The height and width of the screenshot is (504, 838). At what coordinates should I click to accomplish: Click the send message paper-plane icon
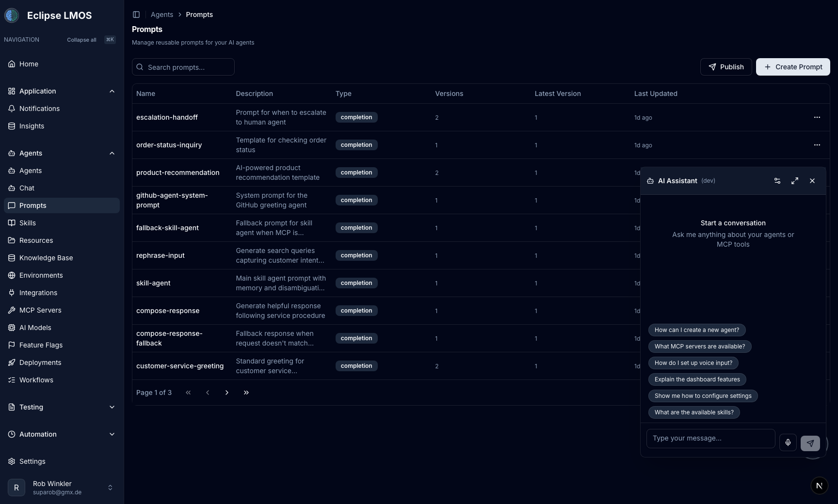tap(810, 443)
